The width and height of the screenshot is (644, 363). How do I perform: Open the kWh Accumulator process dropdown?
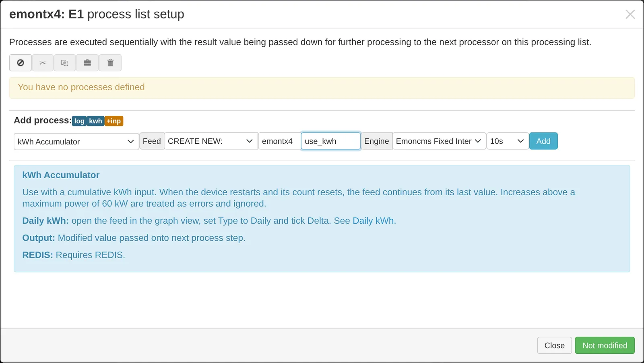pyautogui.click(x=76, y=142)
